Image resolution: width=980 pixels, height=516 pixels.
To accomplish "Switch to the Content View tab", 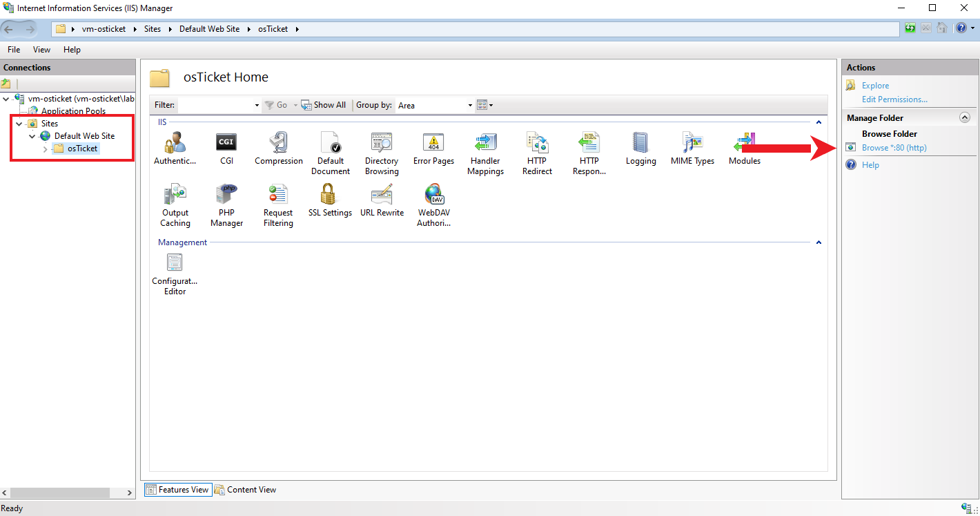I will click(246, 489).
